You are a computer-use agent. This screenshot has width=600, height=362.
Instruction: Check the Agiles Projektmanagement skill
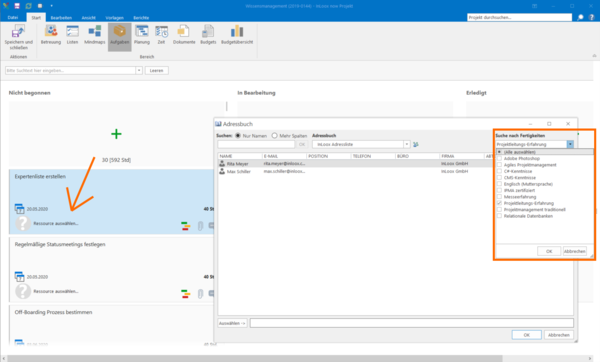coord(499,165)
